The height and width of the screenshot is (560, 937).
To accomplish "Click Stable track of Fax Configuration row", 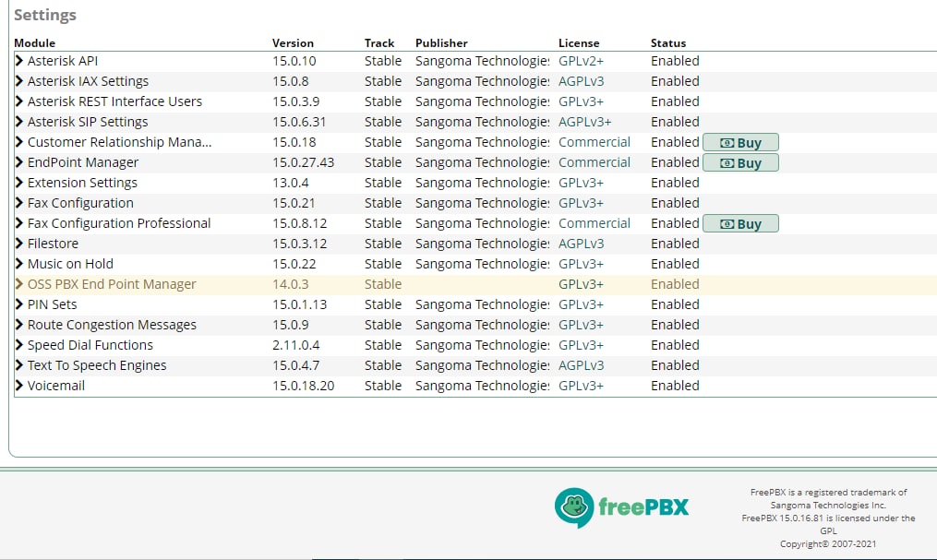I will 383,203.
